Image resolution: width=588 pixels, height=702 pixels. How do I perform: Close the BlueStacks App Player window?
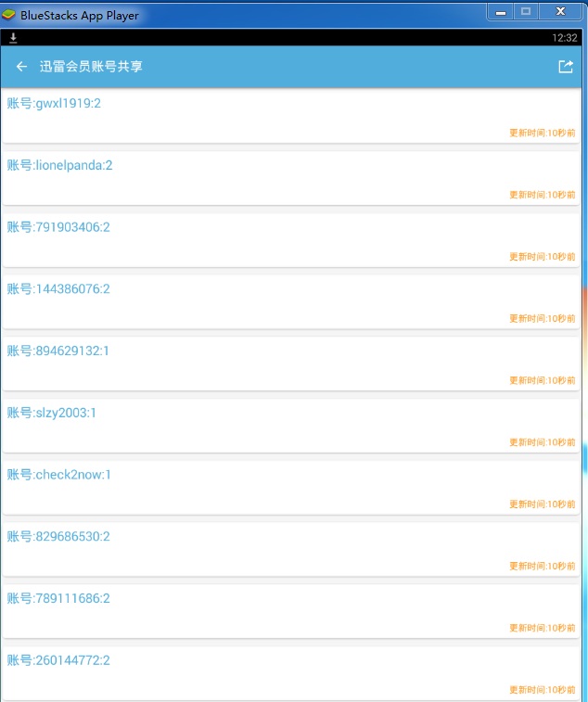pyautogui.click(x=560, y=12)
